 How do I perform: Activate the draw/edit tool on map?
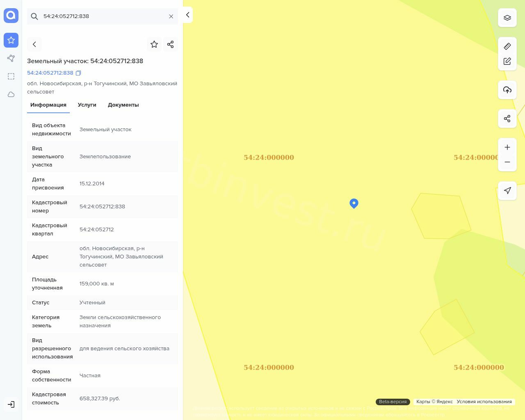507,61
